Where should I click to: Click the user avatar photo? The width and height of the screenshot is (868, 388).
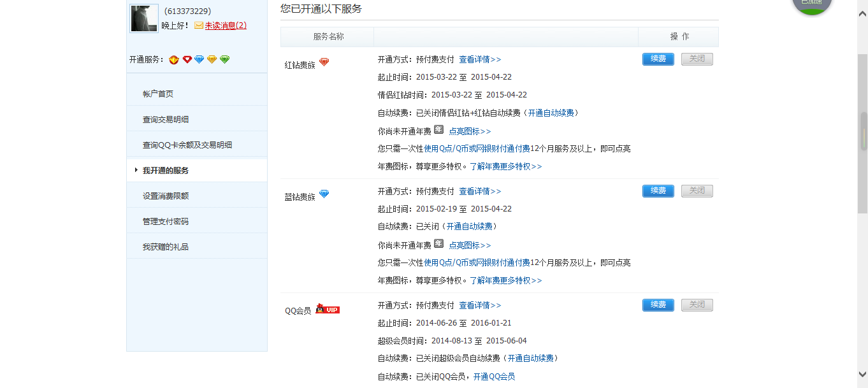[x=144, y=18]
